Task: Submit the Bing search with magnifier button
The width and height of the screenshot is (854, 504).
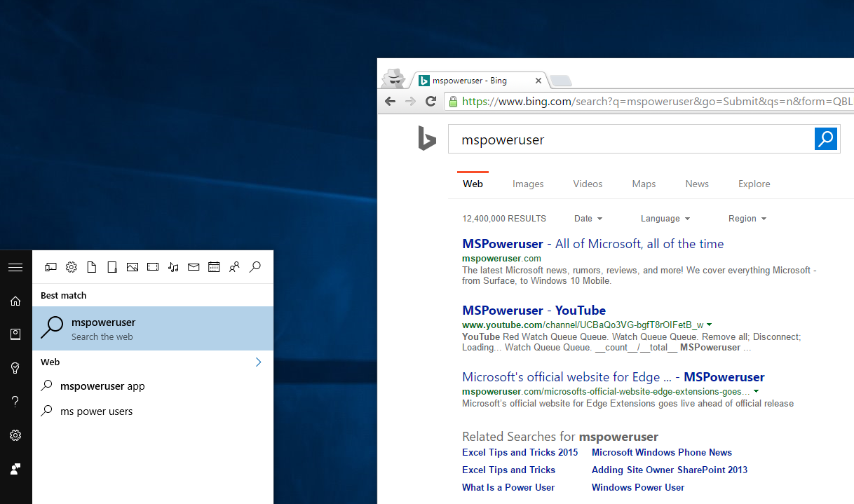Action: coord(826,139)
